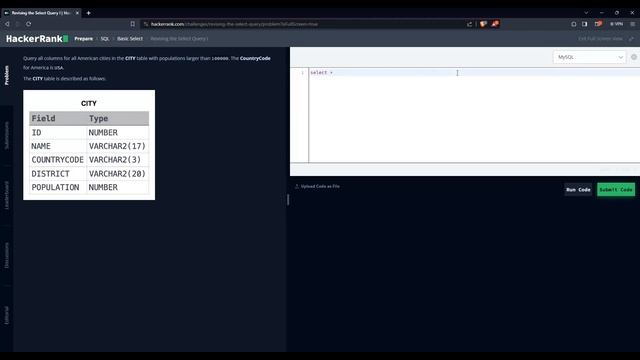Image resolution: width=640 pixels, height=360 pixels.
Task: Click the SQL breadcrumb link
Action: 105,39
